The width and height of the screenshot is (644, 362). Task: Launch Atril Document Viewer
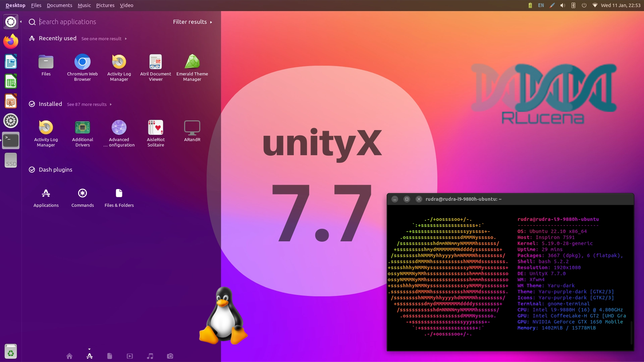pyautogui.click(x=156, y=67)
